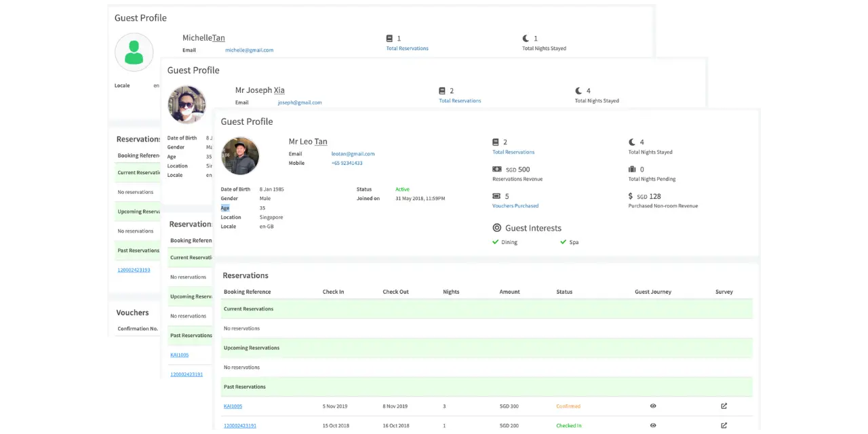
Task: Click the Guest Interests target icon
Action: point(497,228)
